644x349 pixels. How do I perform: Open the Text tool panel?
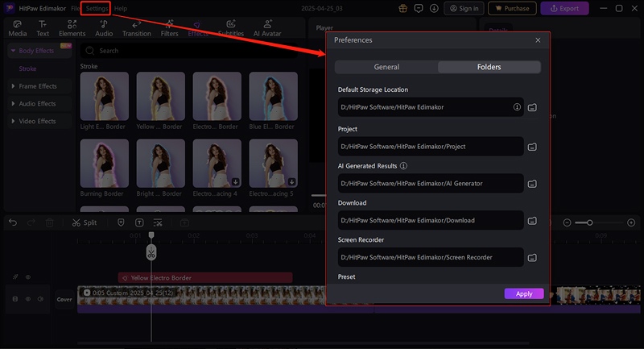tap(43, 28)
